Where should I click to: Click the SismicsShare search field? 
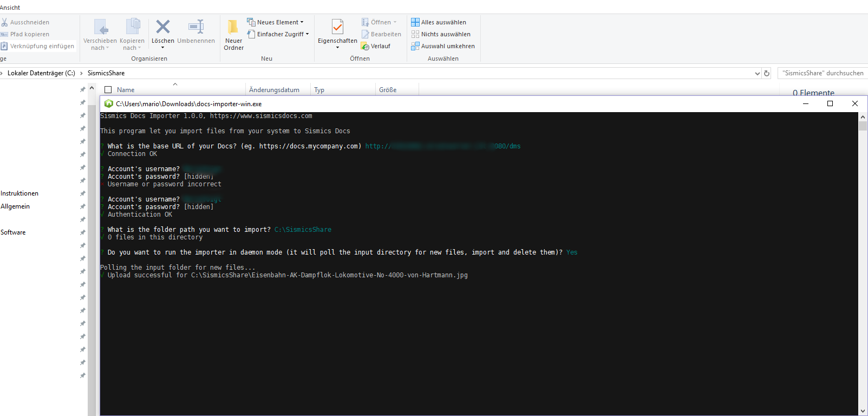tap(823, 73)
